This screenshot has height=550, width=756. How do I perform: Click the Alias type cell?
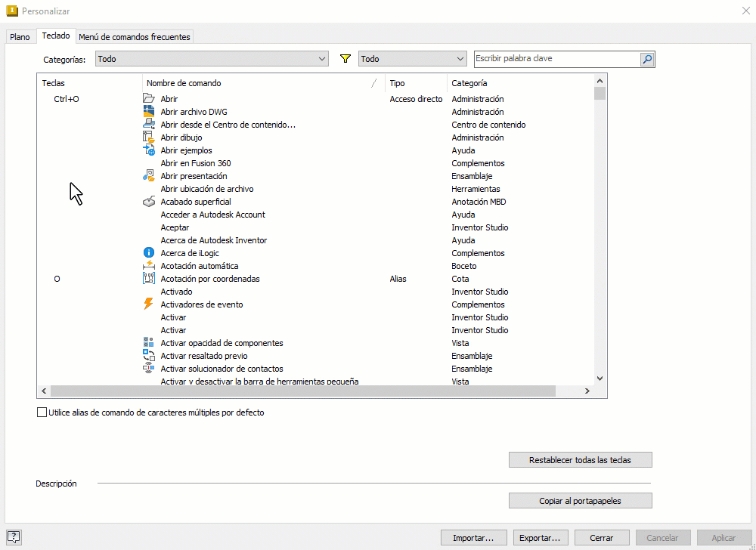[x=398, y=279]
